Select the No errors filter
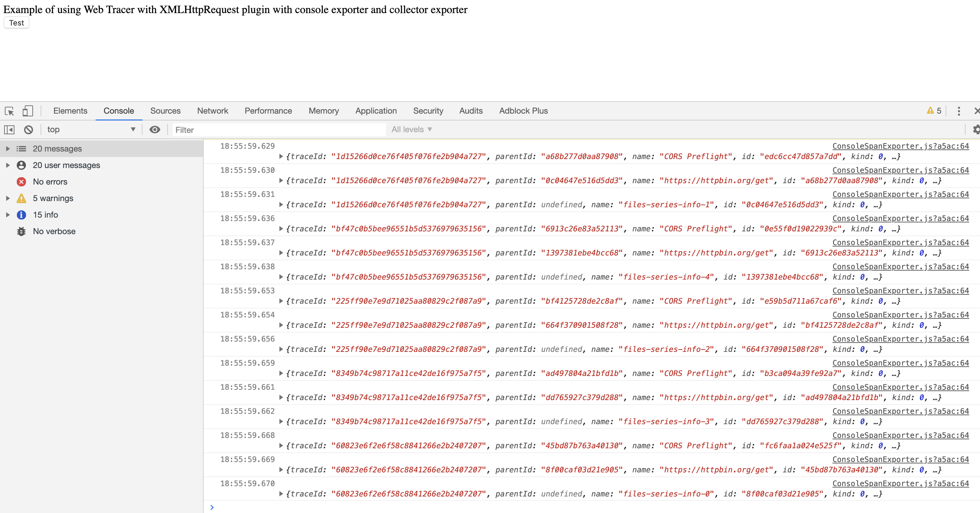The width and height of the screenshot is (980, 513). tap(50, 182)
